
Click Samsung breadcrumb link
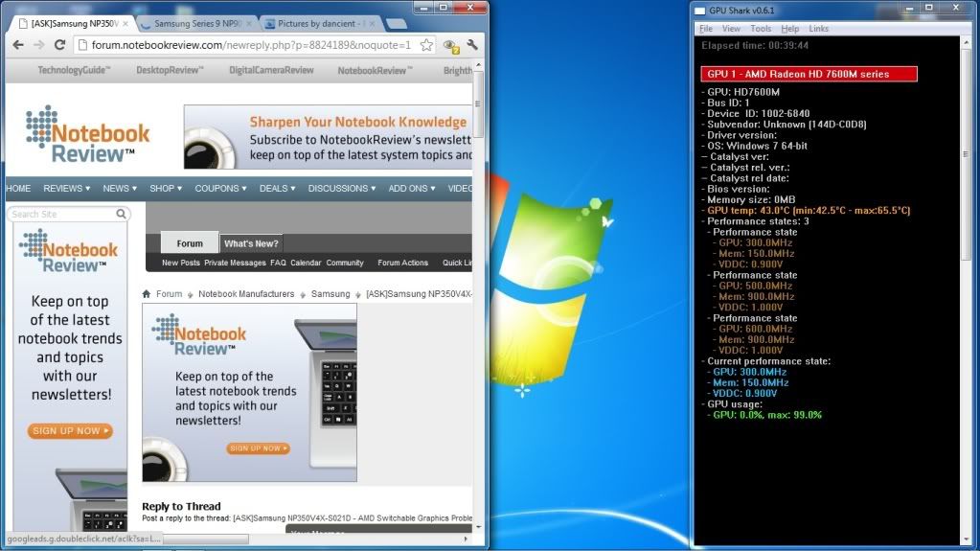click(330, 294)
